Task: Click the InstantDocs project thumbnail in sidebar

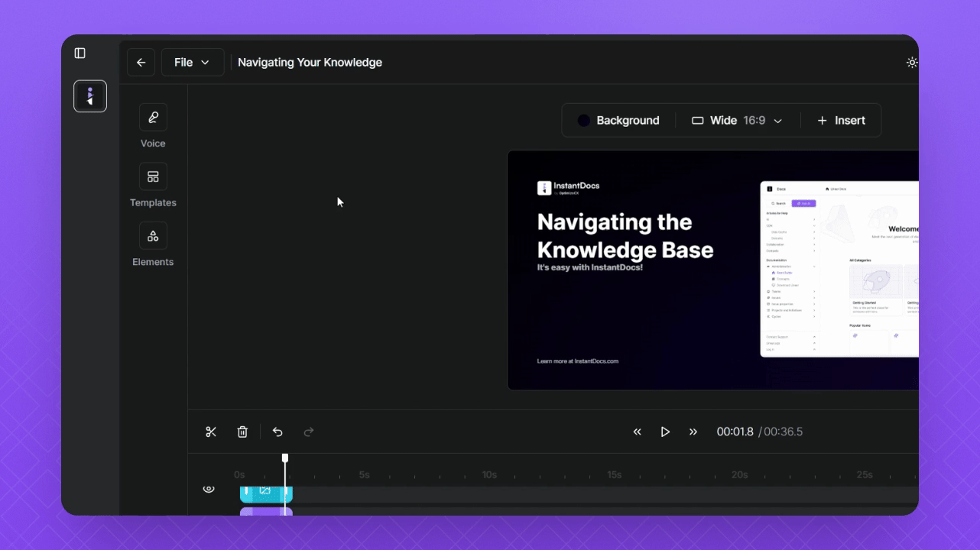Action: (90, 96)
